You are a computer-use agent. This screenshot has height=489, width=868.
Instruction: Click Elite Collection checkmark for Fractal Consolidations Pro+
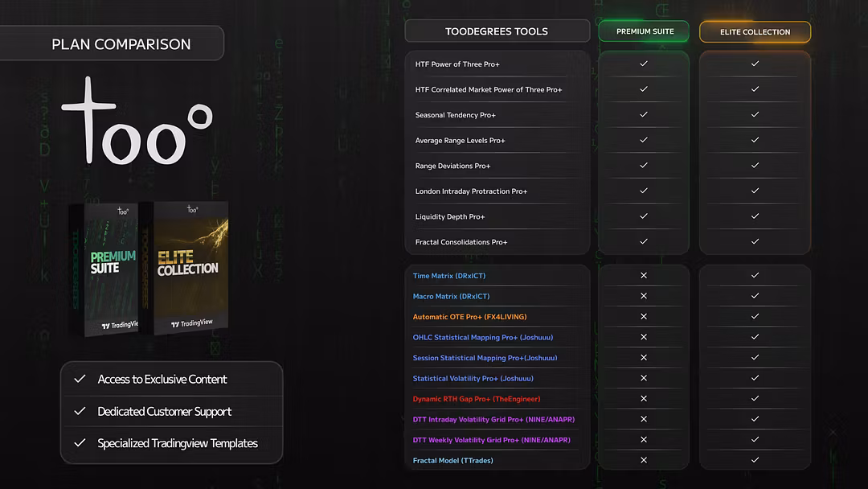coord(755,241)
